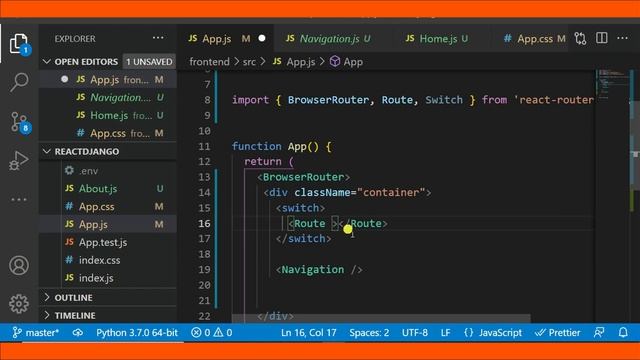Synchronize changes with cloud publish icon
Screen dimensions: 640x360
[x=78, y=333]
